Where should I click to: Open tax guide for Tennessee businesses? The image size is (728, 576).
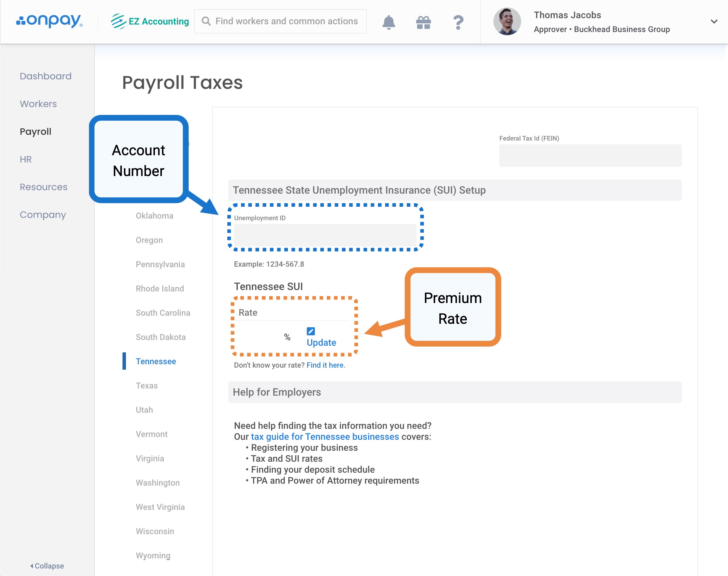[x=325, y=436]
